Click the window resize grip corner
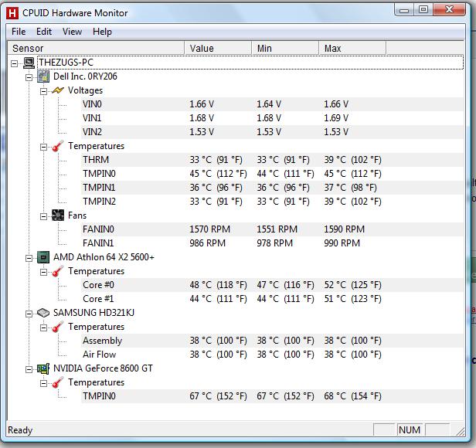 point(461,431)
